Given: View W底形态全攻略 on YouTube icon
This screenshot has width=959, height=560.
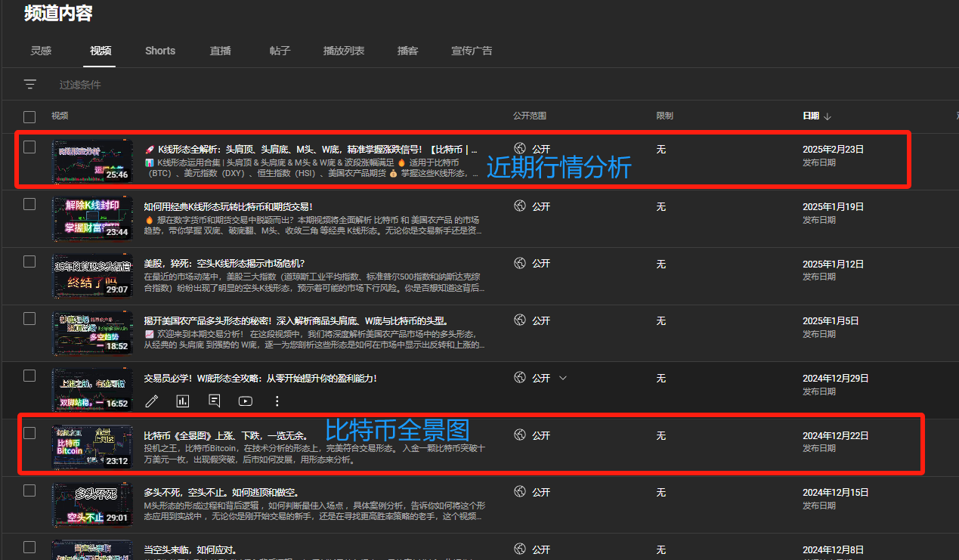Looking at the screenshot, I should point(246,401).
